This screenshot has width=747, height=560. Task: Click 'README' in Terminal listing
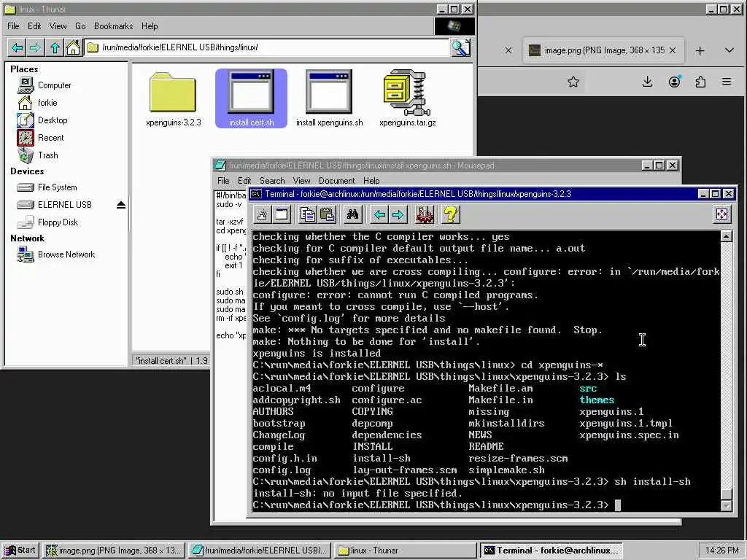pyautogui.click(x=486, y=447)
